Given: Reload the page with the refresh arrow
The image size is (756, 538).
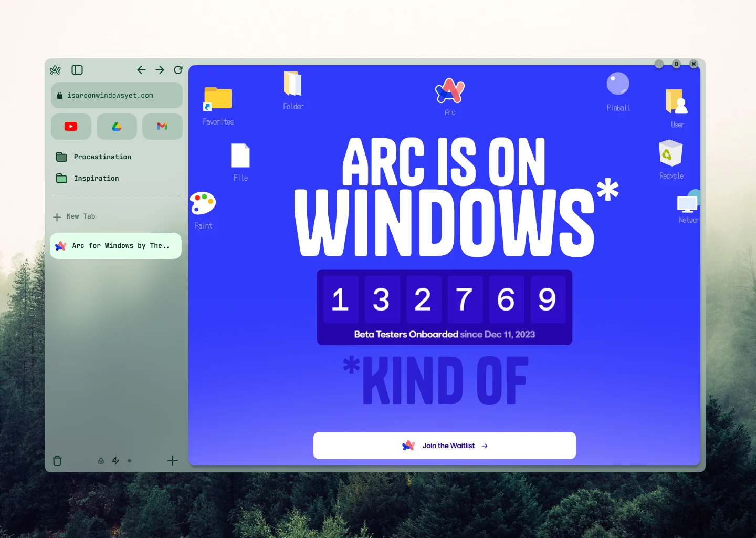Looking at the screenshot, I should [178, 69].
